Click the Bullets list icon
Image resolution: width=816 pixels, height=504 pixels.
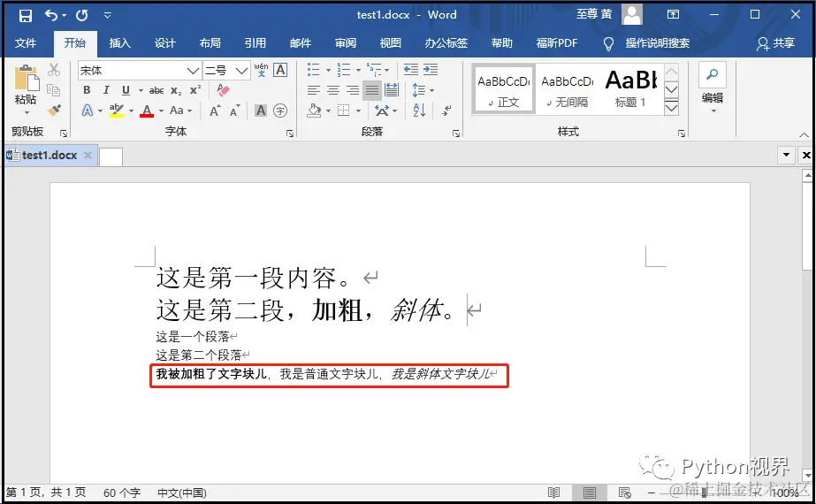point(313,69)
